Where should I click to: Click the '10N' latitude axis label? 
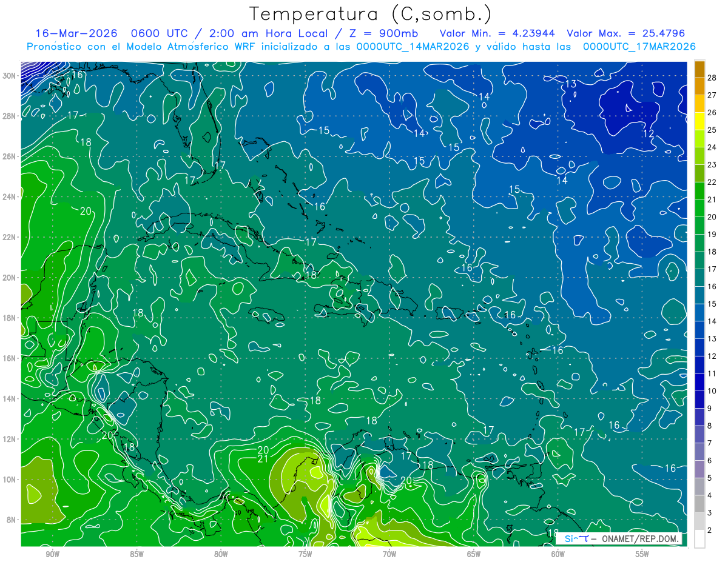click(x=9, y=480)
